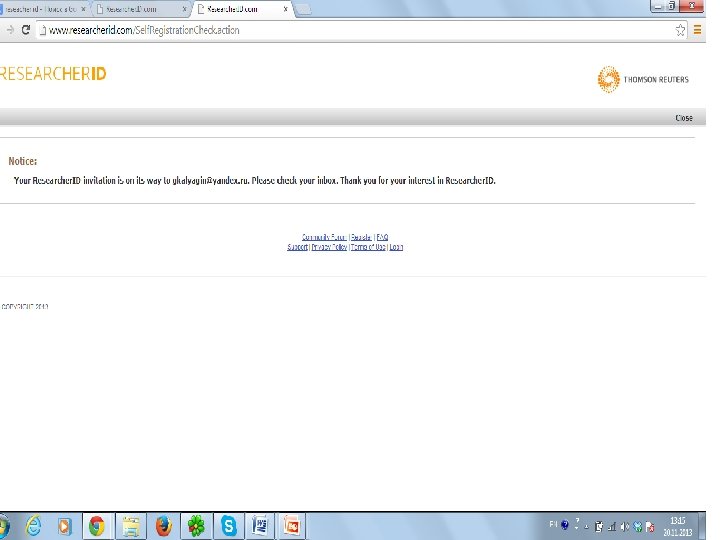Click the help icon in the system tray
Image resolution: width=720 pixels, height=540 pixels.
point(565,524)
